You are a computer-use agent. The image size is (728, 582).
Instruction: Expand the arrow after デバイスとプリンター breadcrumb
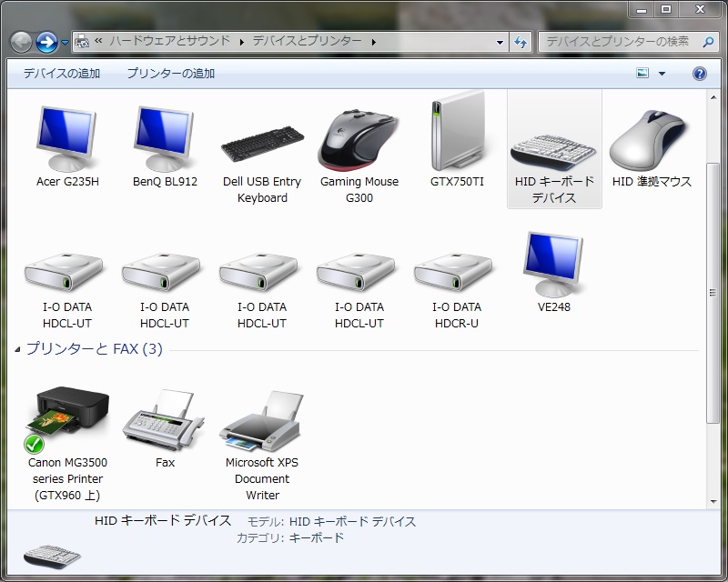[374, 42]
